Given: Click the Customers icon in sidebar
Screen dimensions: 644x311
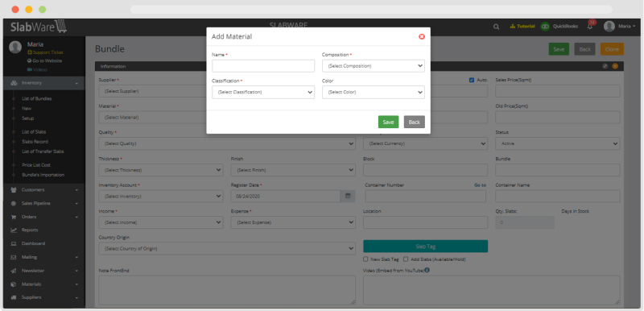Looking at the screenshot, I should pos(14,190).
